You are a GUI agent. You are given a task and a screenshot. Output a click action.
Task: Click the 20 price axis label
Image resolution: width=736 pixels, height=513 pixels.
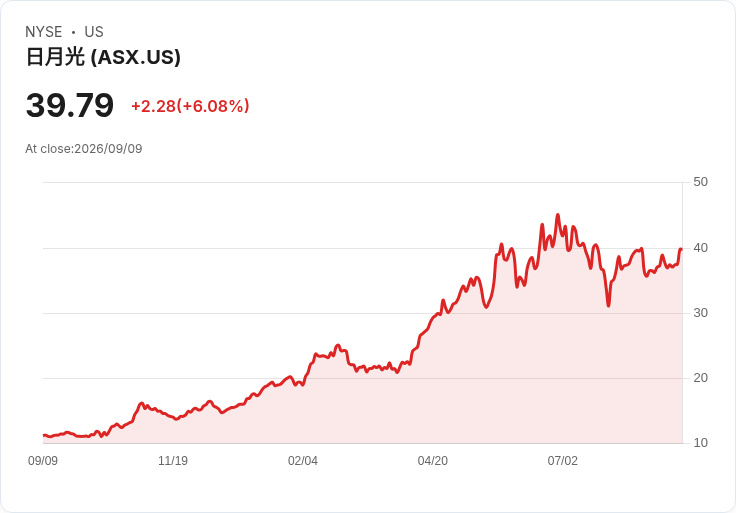click(700, 377)
